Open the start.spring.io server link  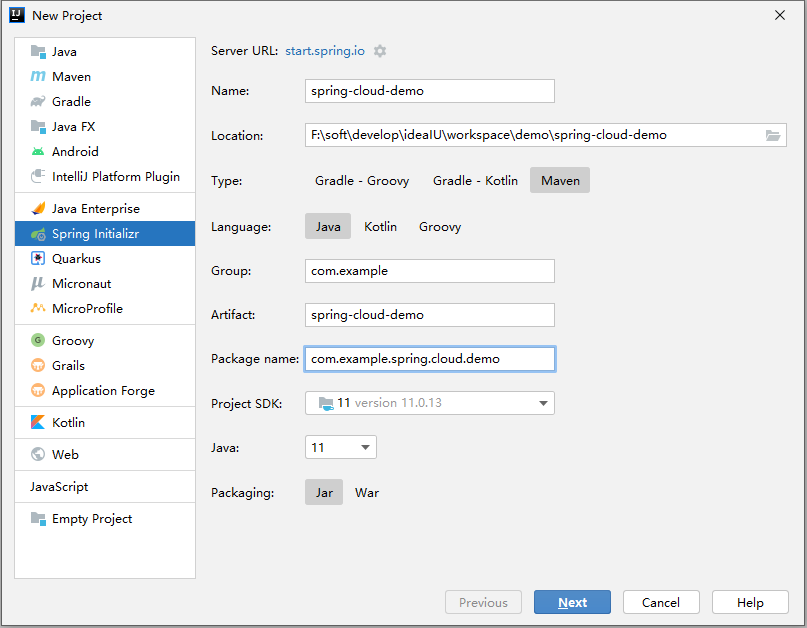point(325,51)
